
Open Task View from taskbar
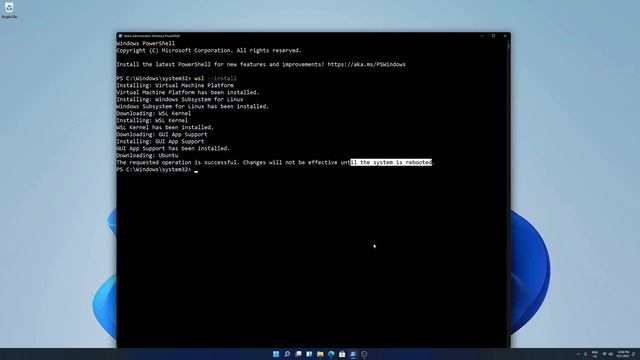tap(298, 354)
